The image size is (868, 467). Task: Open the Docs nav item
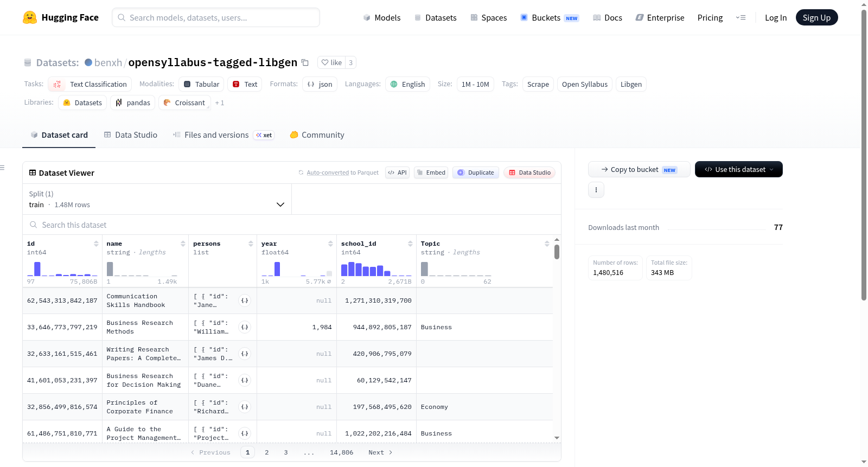point(608,17)
